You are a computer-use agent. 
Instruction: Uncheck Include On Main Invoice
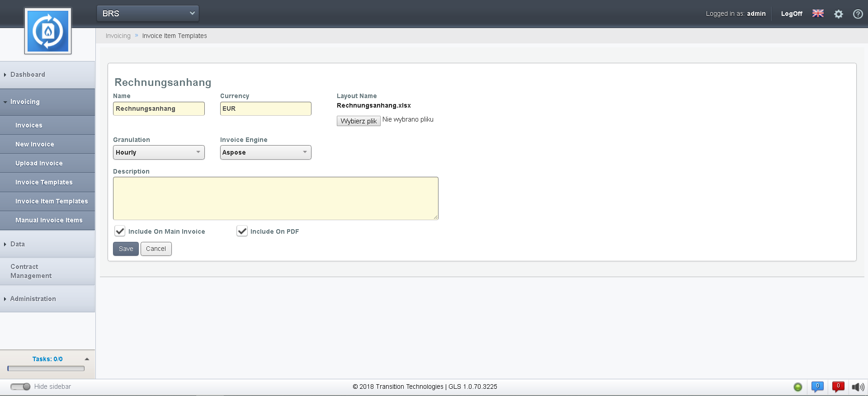tap(120, 231)
